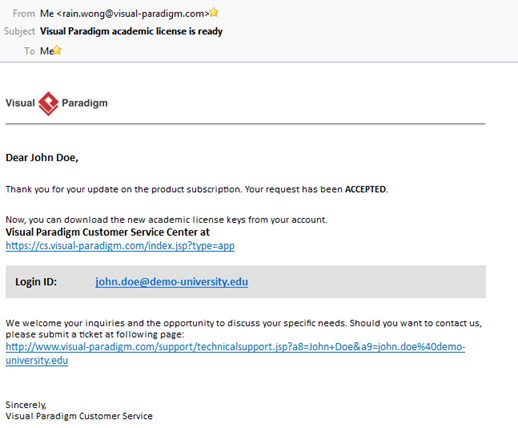The height and width of the screenshot is (428, 518).
Task: Open the cs.visual-paradigm.com index.jsp link
Action: tap(120, 246)
